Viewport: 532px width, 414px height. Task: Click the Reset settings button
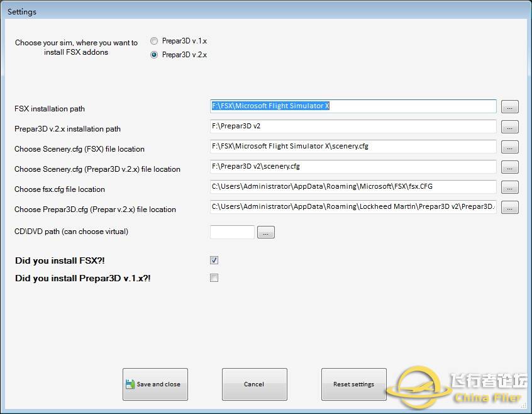point(354,384)
